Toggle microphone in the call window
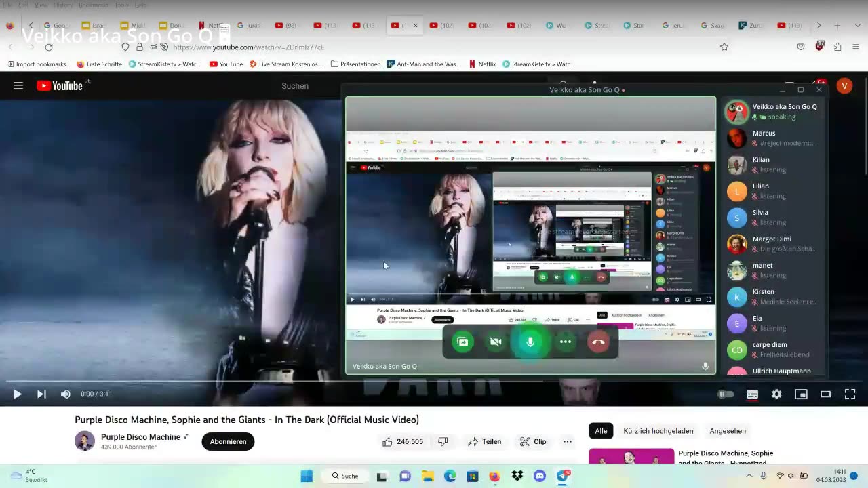The height and width of the screenshot is (488, 868). coord(530,342)
